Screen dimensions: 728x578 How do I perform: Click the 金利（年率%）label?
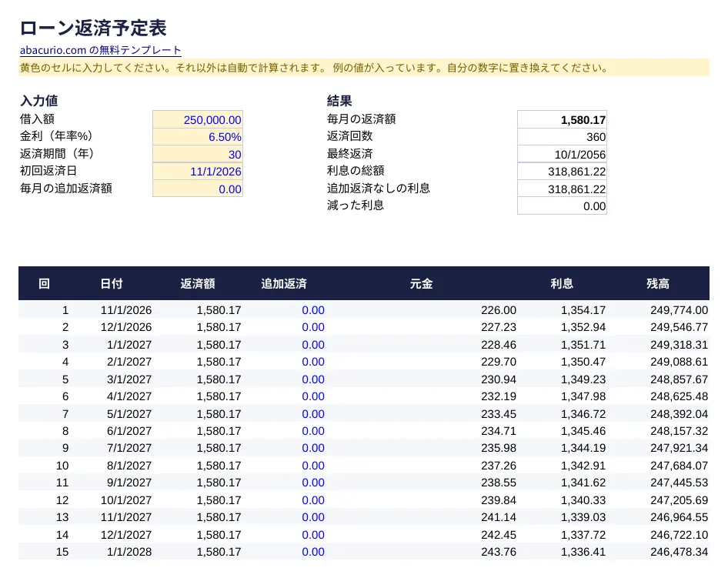coord(57,136)
